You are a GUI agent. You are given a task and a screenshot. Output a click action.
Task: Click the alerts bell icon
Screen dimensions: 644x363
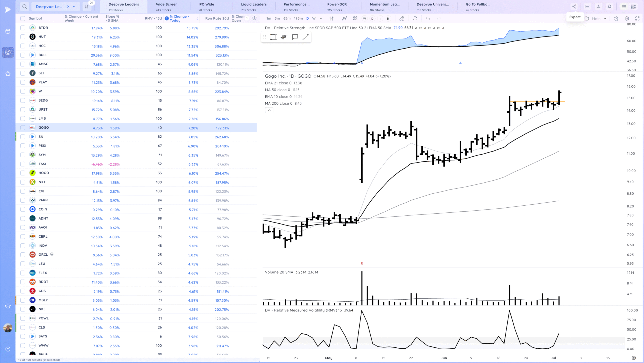pyautogui.click(x=610, y=7)
